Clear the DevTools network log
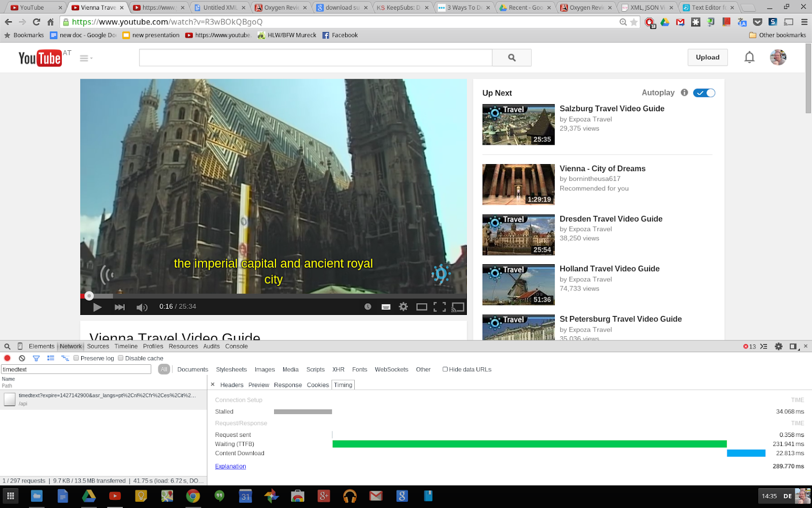This screenshot has height=508, width=812. [22, 358]
